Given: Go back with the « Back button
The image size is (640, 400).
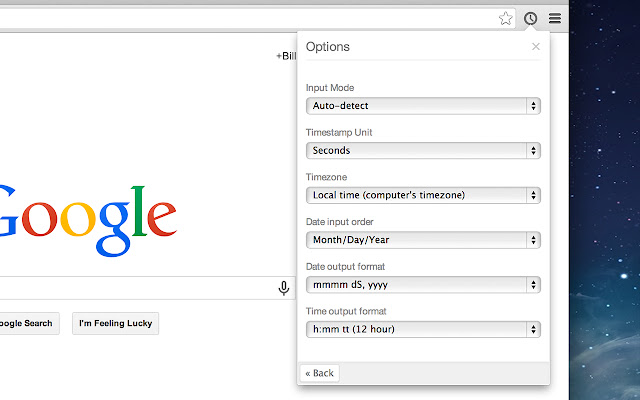Looking at the screenshot, I should point(319,373).
